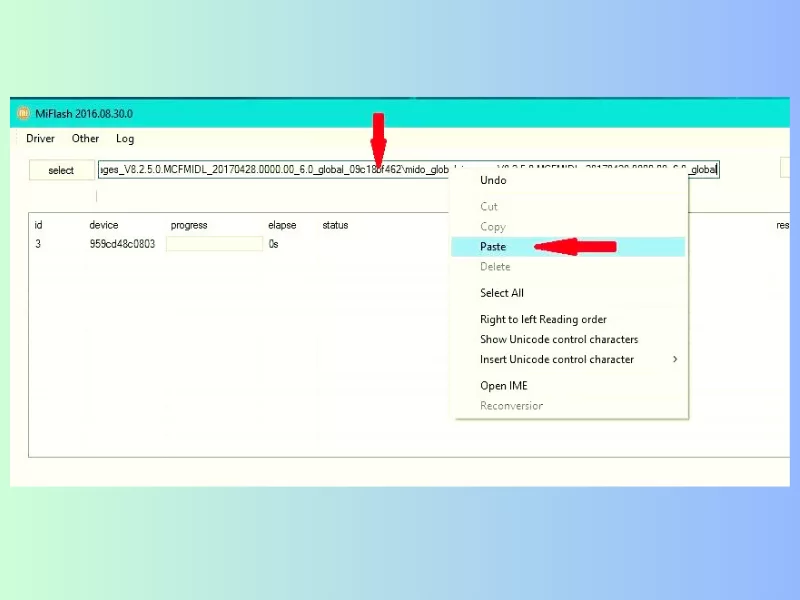Open the Driver menu
Image resolution: width=800 pixels, height=600 pixels.
pos(40,139)
